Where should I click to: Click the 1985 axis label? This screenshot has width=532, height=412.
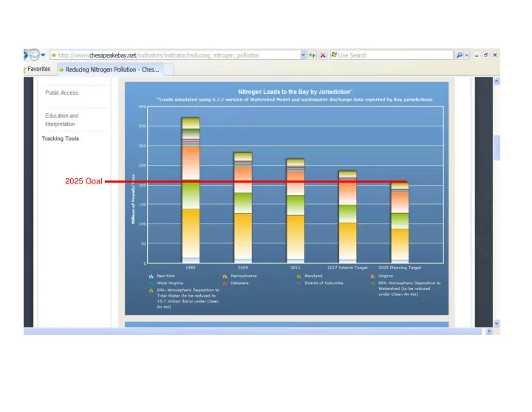(x=191, y=268)
